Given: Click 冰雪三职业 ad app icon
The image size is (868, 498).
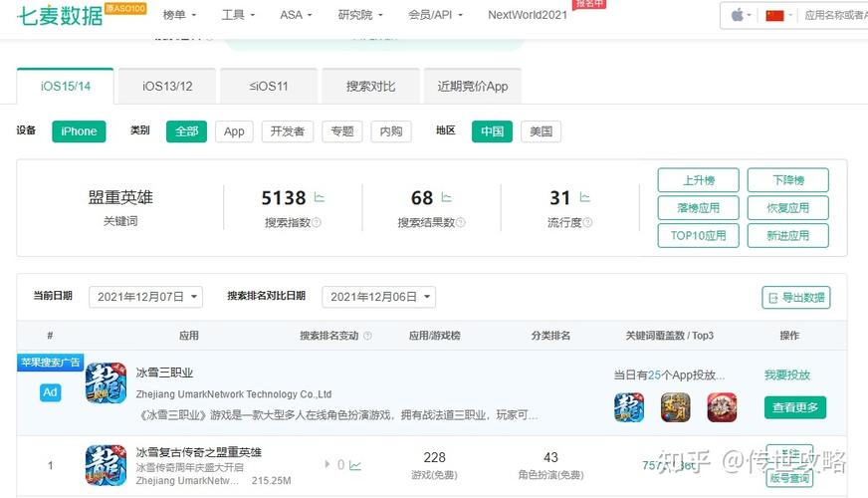Looking at the screenshot, I should point(106,383).
